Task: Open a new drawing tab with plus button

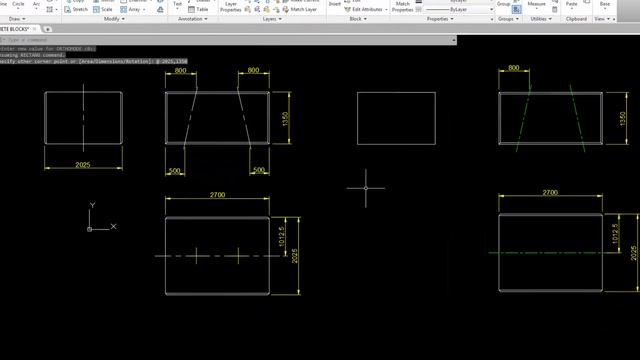Action: (x=47, y=29)
